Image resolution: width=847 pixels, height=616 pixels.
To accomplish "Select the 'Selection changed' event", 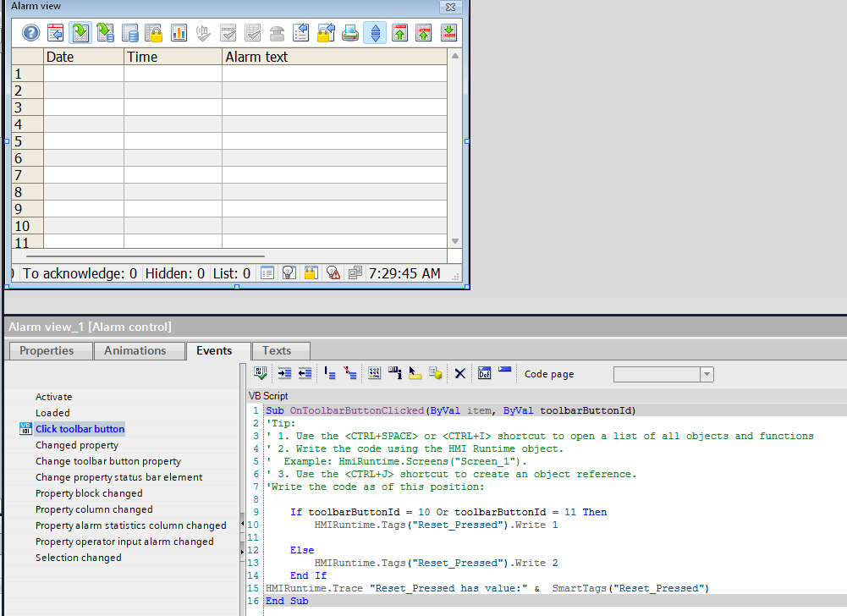I will click(79, 558).
